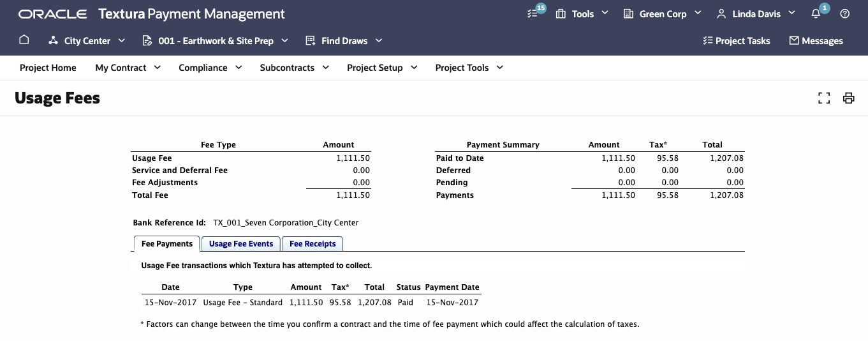Click the print page icon
Viewport: 868px width, 341px height.
pyautogui.click(x=848, y=98)
